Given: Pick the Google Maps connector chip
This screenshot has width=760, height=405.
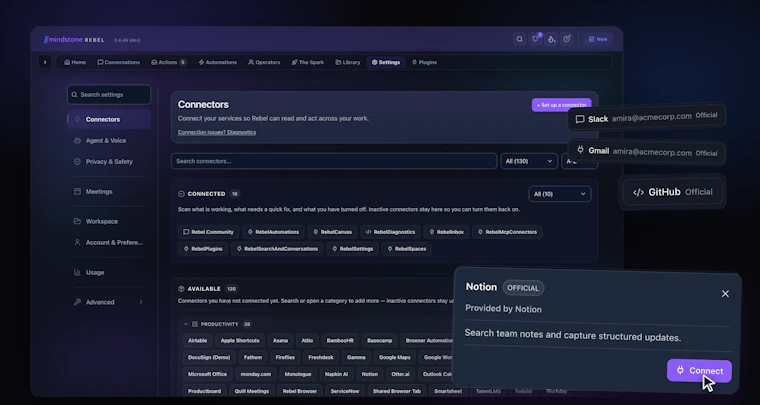Looking at the screenshot, I should point(395,358).
